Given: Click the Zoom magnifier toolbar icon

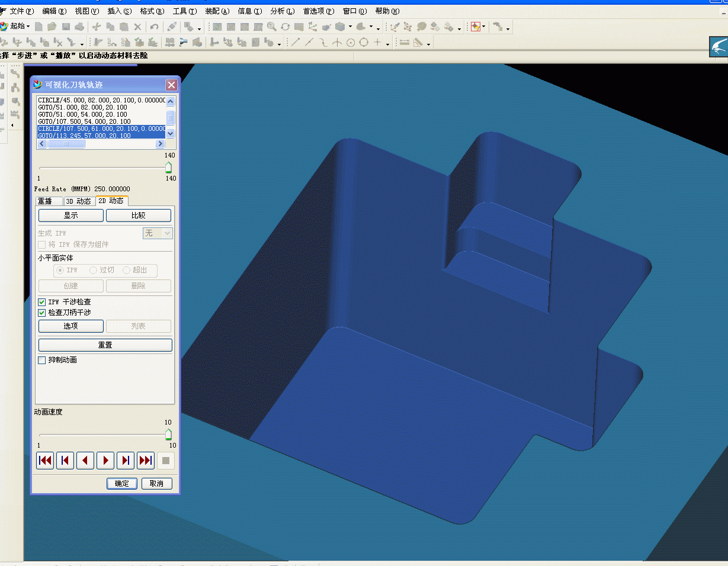Looking at the screenshot, I should pos(272,27).
